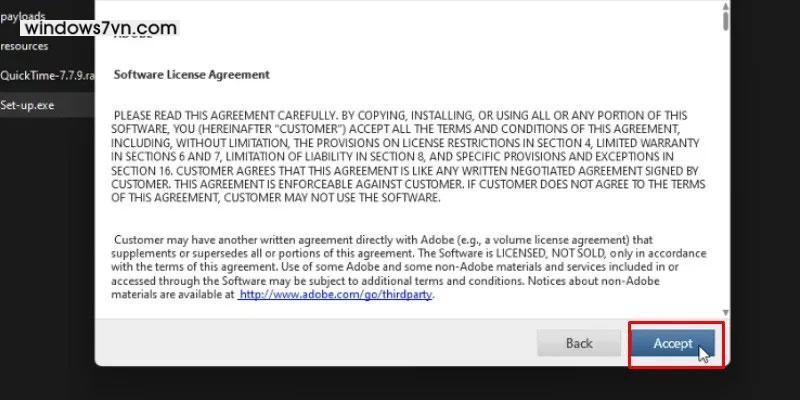The height and width of the screenshot is (400, 800).
Task: Click the Accept button
Action: (x=672, y=343)
